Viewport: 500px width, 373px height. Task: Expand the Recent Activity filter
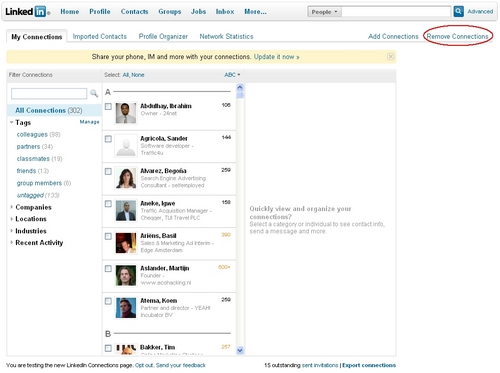coord(12,242)
